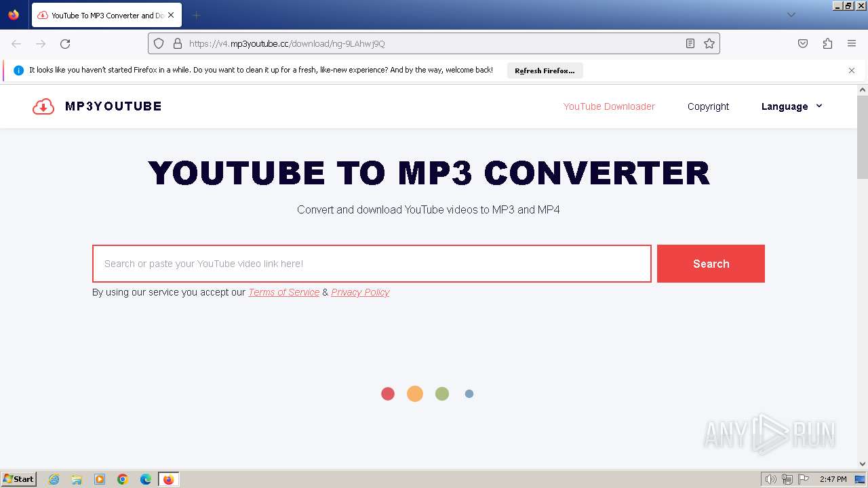Click the page vertical scrollbar thumb
This screenshot has height=488, width=868.
click(x=863, y=138)
